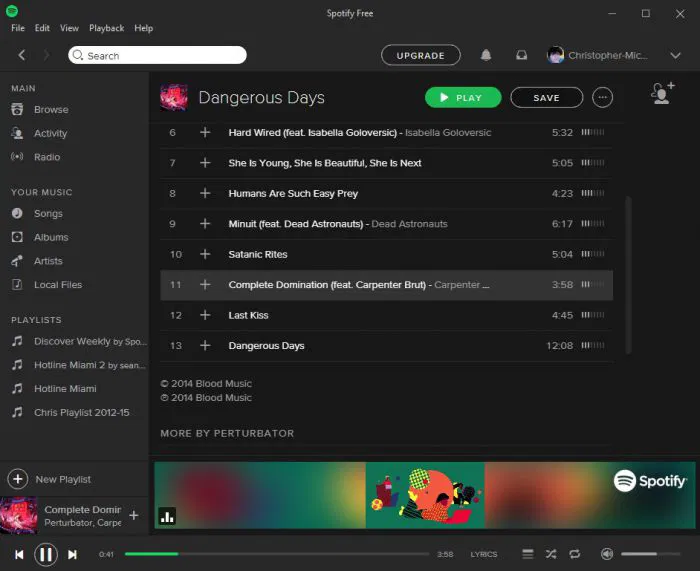Open Dead Astronauts artist link

click(409, 224)
